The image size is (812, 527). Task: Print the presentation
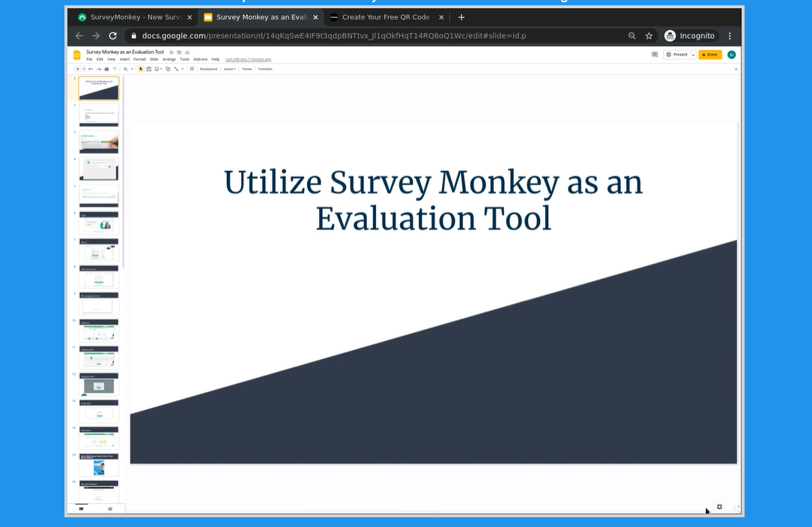click(x=106, y=69)
